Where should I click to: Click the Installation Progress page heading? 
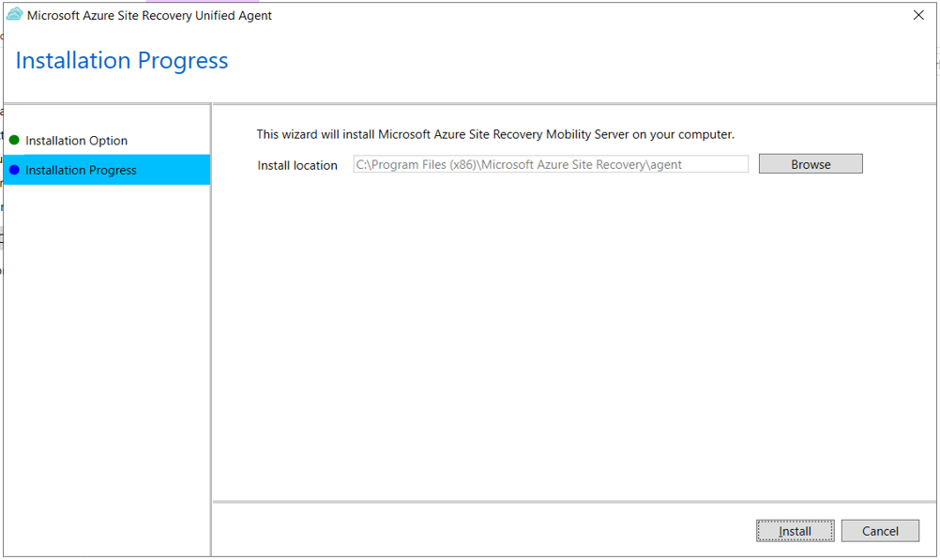(x=122, y=61)
